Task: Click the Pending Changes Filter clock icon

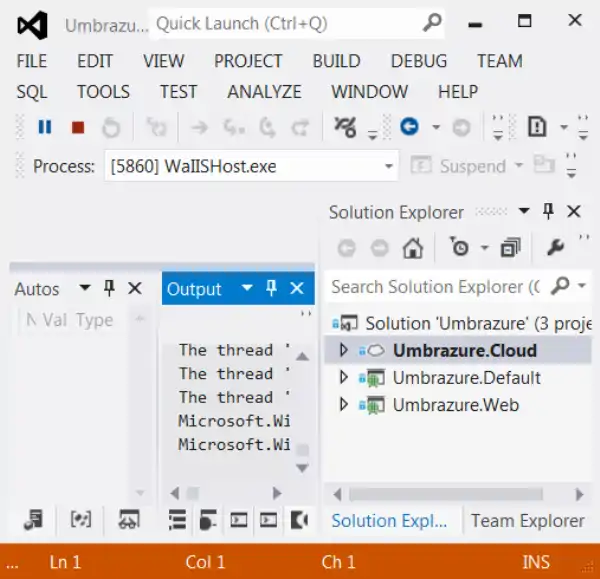Action: pyautogui.click(x=459, y=247)
